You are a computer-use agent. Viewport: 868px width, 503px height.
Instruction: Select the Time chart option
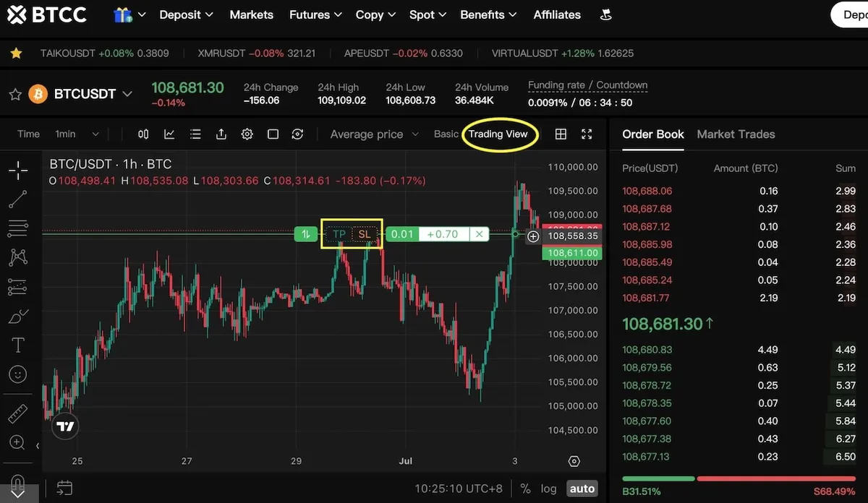click(28, 134)
